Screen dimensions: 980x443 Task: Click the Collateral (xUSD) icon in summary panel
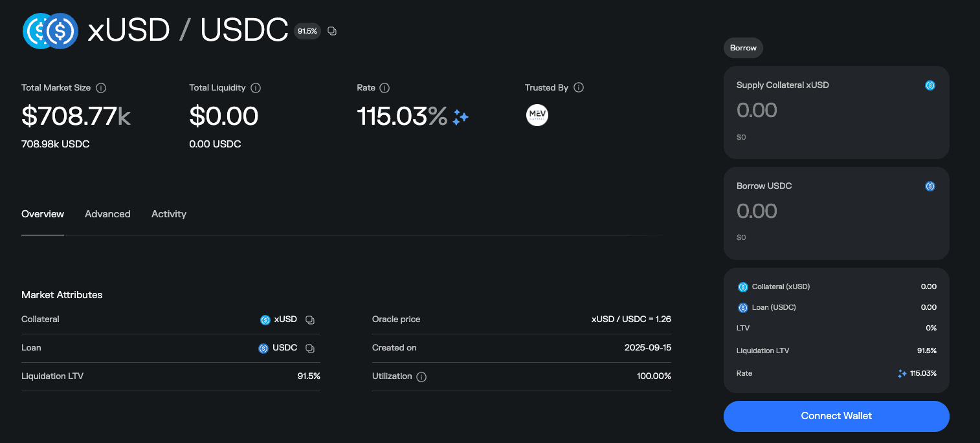coord(742,286)
